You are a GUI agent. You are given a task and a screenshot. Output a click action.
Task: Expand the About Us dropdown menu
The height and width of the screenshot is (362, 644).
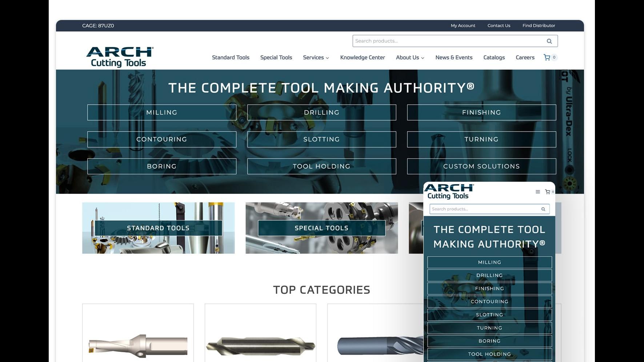click(410, 57)
